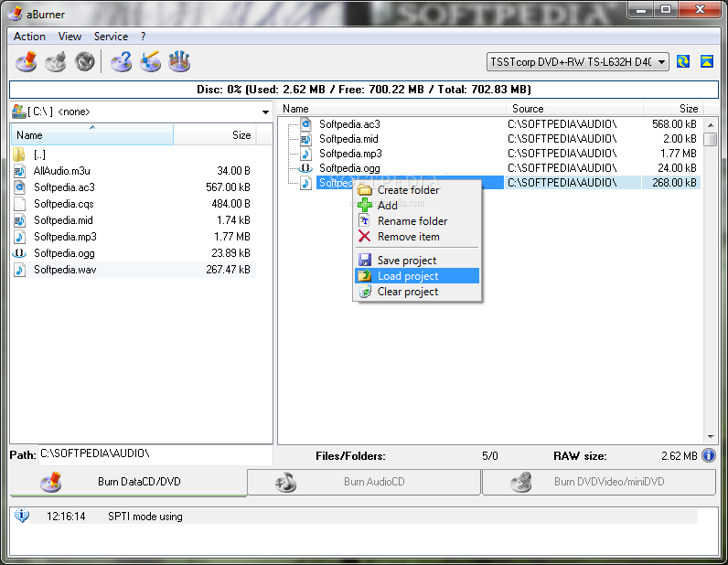This screenshot has width=728, height=565.
Task: Switch to Burn AudioCD tab
Action: pyautogui.click(x=364, y=482)
